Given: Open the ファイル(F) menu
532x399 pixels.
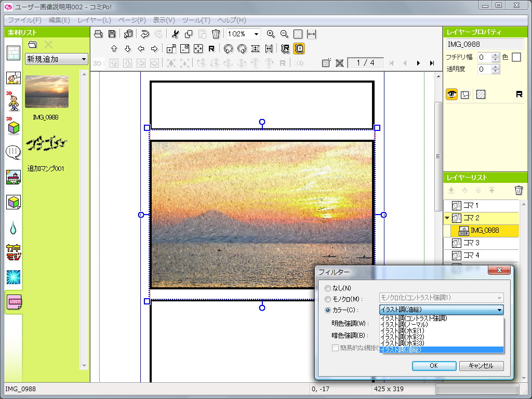Looking at the screenshot, I should (24, 20).
